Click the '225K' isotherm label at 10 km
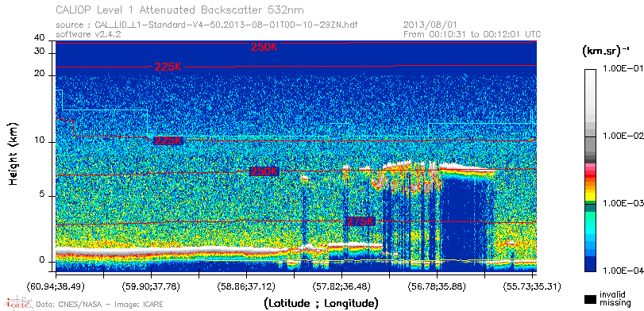Image resolution: width=644 pixels, height=311 pixels. (168, 140)
